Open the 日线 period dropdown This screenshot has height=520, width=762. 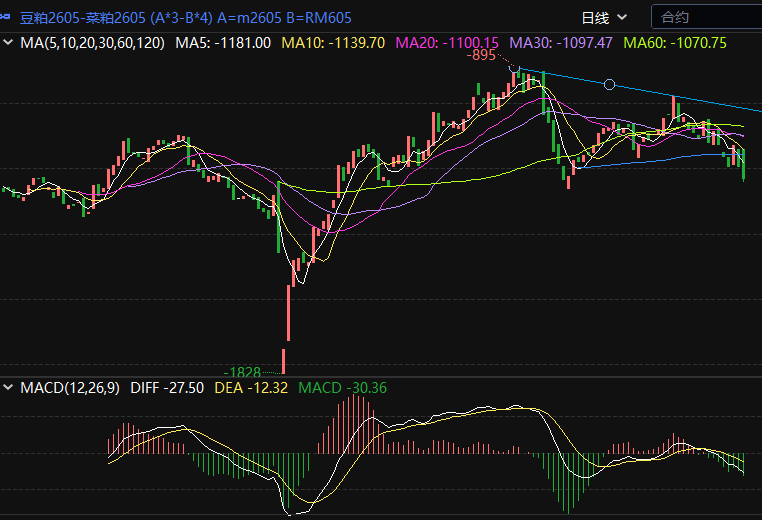coord(605,17)
